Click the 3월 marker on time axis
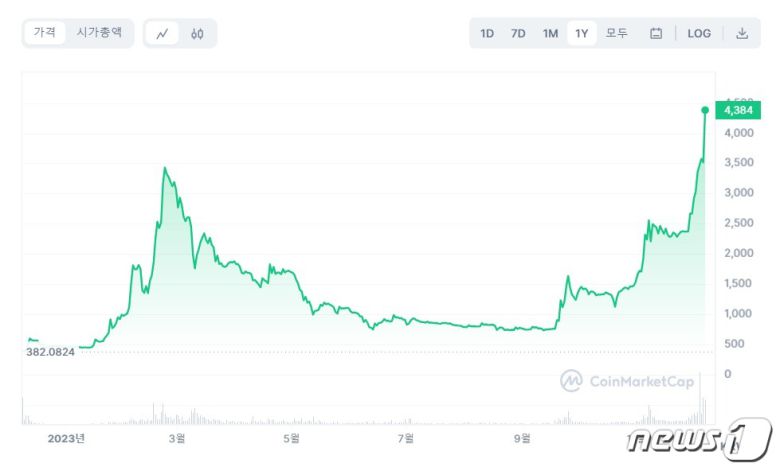This screenshot has width=780, height=471. pyautogui.click(x=177, y=437)
